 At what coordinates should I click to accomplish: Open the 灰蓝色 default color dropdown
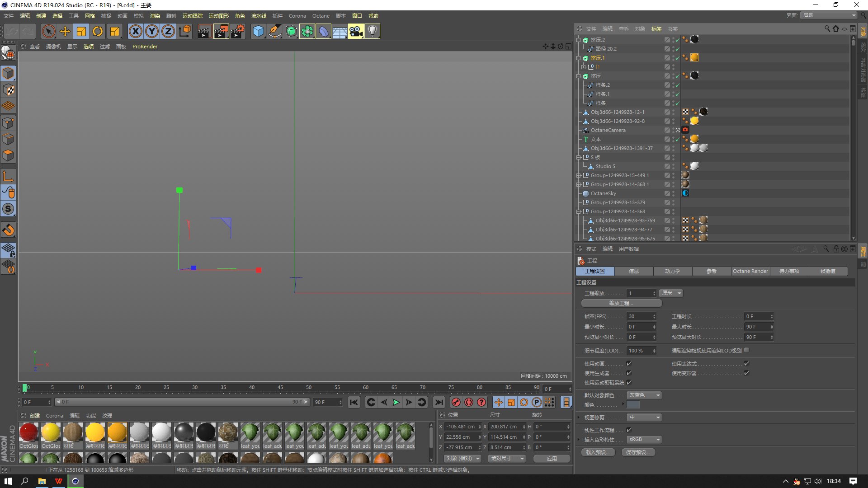644,395
